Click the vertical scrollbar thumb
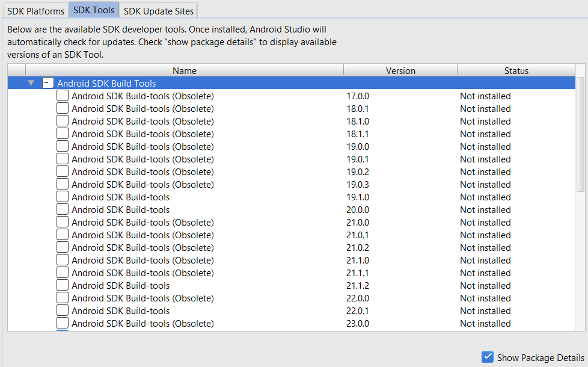This screenshot has width=588, height=367. [x=581, y=134]
